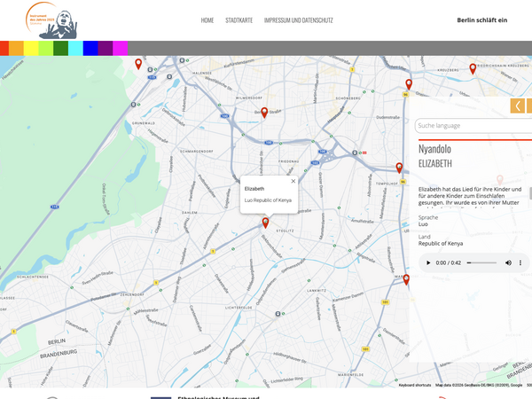Collapse side panel with left chevron button
Viewport: 532px width, 399px height.
518,106
